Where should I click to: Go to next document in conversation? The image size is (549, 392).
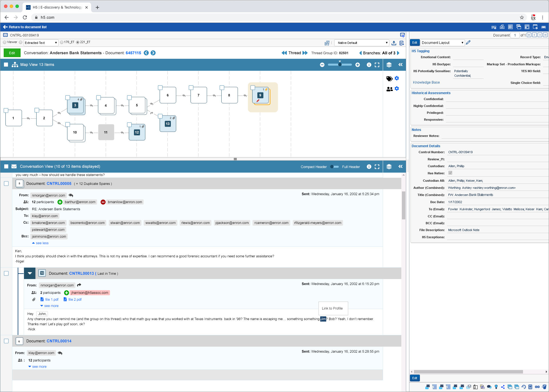[153, 53]
